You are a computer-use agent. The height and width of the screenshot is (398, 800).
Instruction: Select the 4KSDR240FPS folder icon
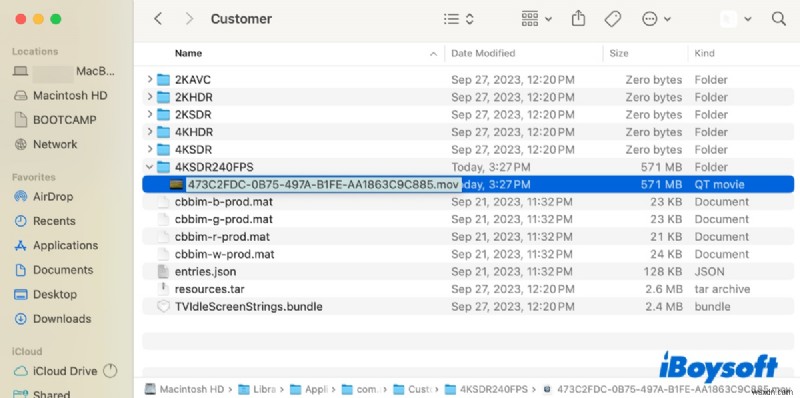point(163,167)
